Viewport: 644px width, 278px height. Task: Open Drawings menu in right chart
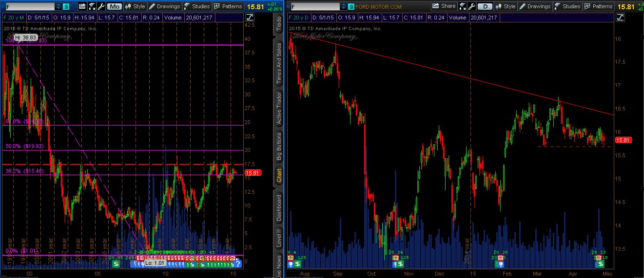pyautogui.click(x=534, y=6)
